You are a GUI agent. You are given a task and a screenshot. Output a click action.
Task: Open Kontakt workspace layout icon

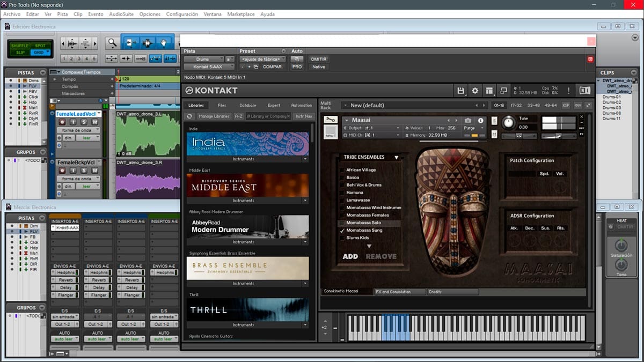pyautogui.click(x=489, y=91)
